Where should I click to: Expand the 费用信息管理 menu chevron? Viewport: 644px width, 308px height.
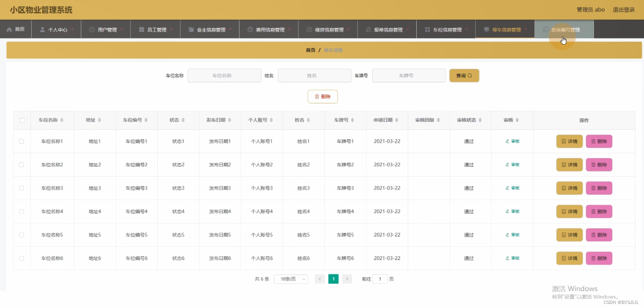(290, 29)
